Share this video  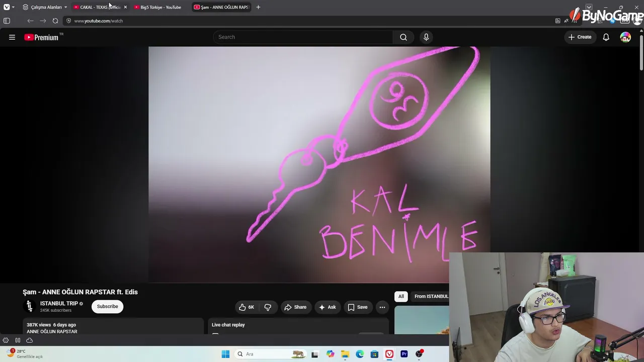click(295, 307)
